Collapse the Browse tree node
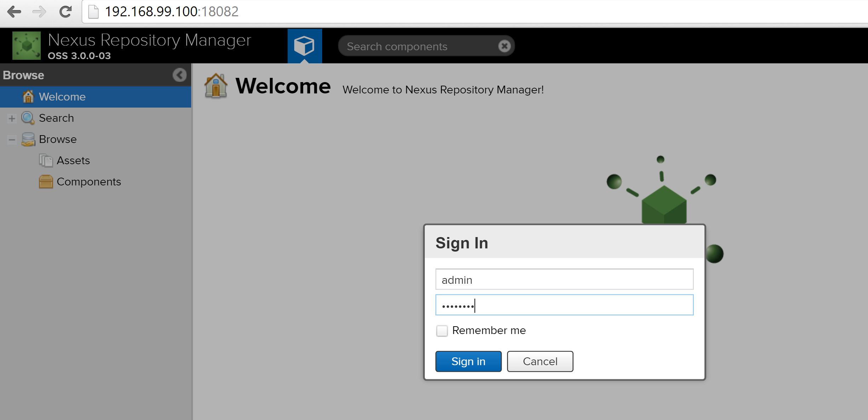 click(x=12, y=139)
